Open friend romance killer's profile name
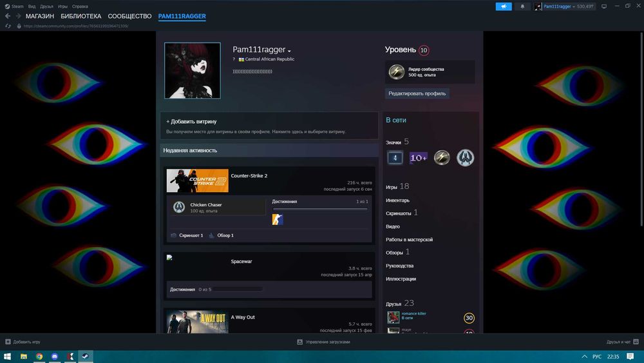The image size is (644, 363). (x=413, y=313)
